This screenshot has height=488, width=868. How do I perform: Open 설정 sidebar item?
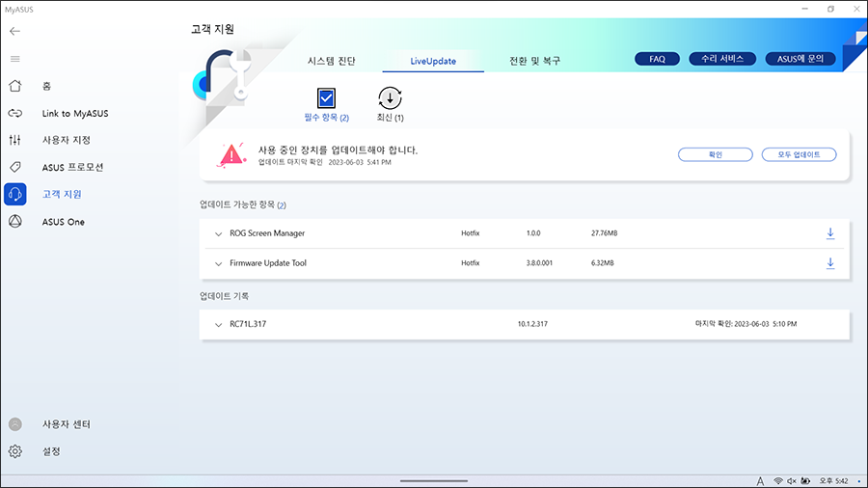tap(51, 451)
